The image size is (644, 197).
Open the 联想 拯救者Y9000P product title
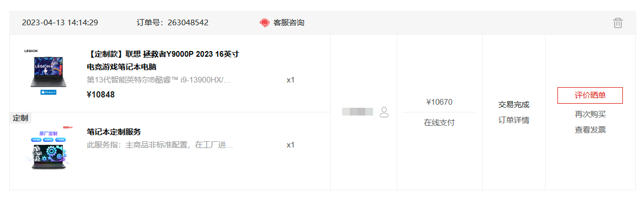[x=163, y=60]
